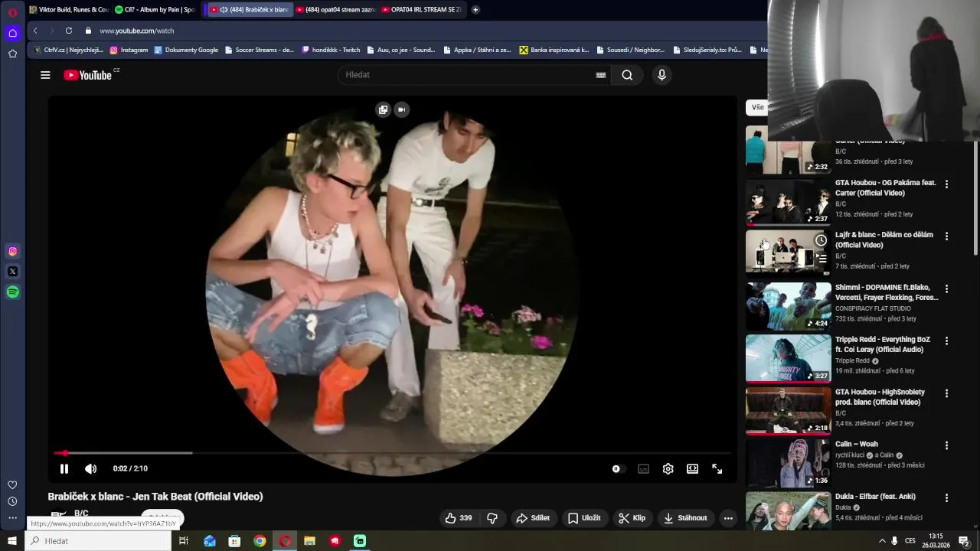Image resolution: width=980 pixels, height=551 pixels.
Task: Open the B/C channel avatar
Action: coord(57,517)
